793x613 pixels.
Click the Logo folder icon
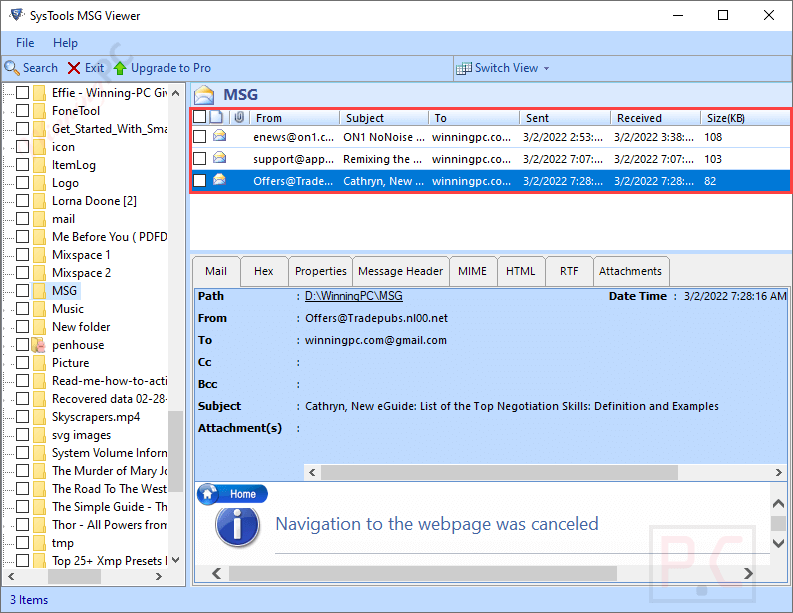39,183
